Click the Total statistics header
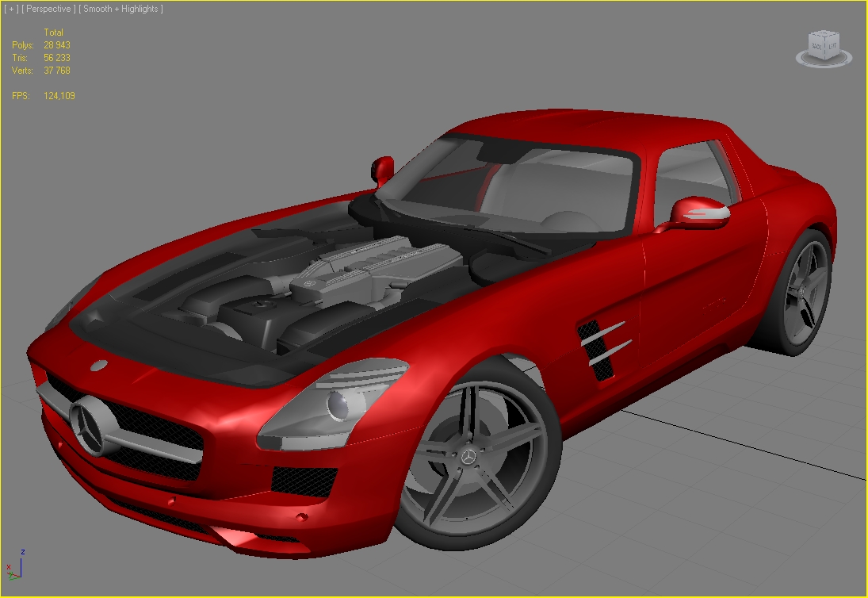This screenshot has height=598, width=868. pyautogui.click(x=54, y=32)
